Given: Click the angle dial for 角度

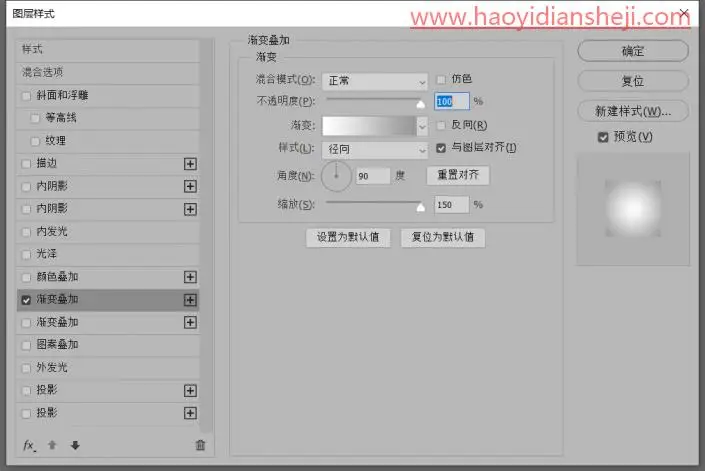Looking at the screenshot, I should click(x=336, y=176).
